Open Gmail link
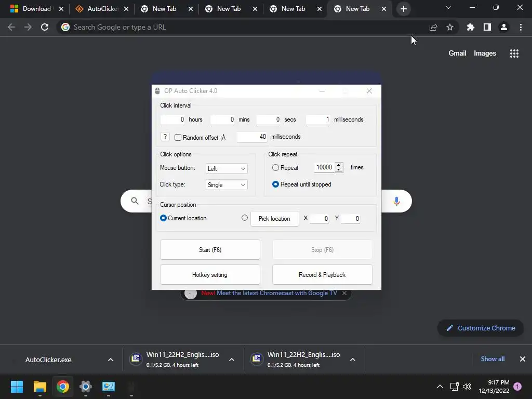 [457, 54]
